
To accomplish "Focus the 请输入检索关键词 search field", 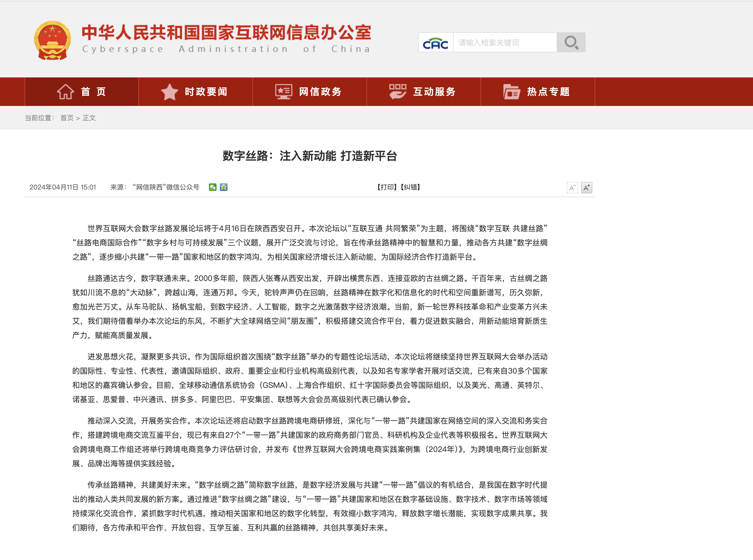I will tap(505, 43).
